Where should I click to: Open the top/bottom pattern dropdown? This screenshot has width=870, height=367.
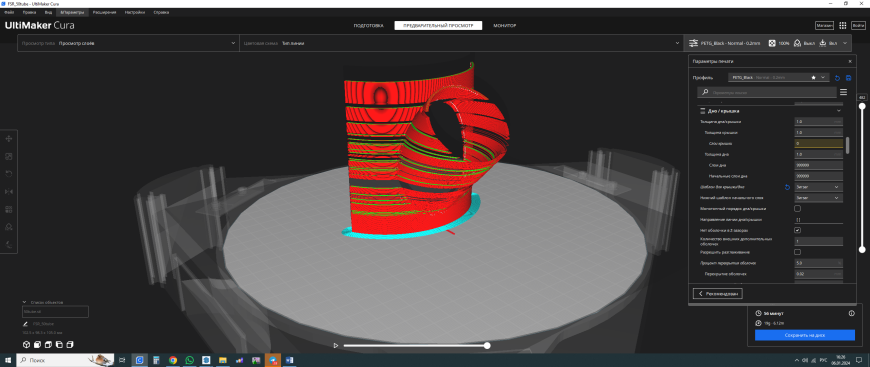coord(818,187)
